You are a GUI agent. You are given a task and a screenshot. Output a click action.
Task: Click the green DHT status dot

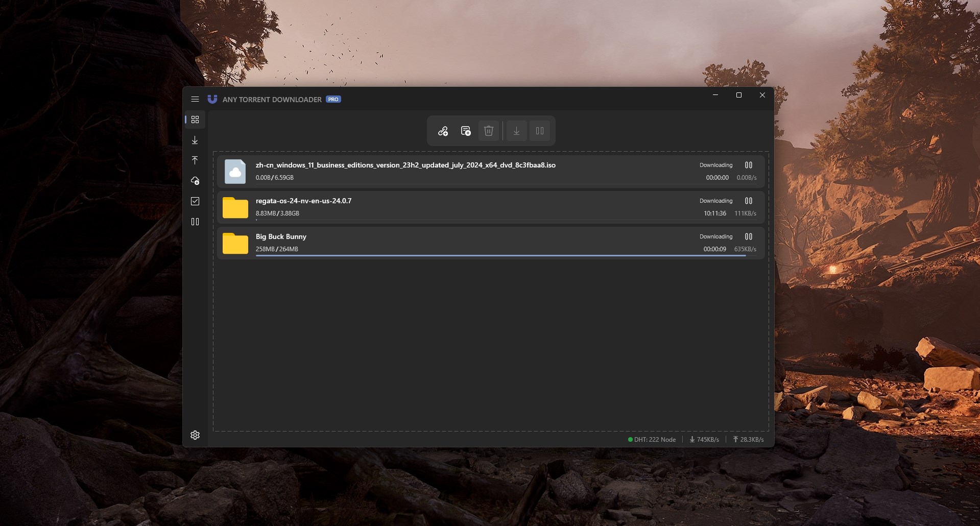tap(630, 440)
